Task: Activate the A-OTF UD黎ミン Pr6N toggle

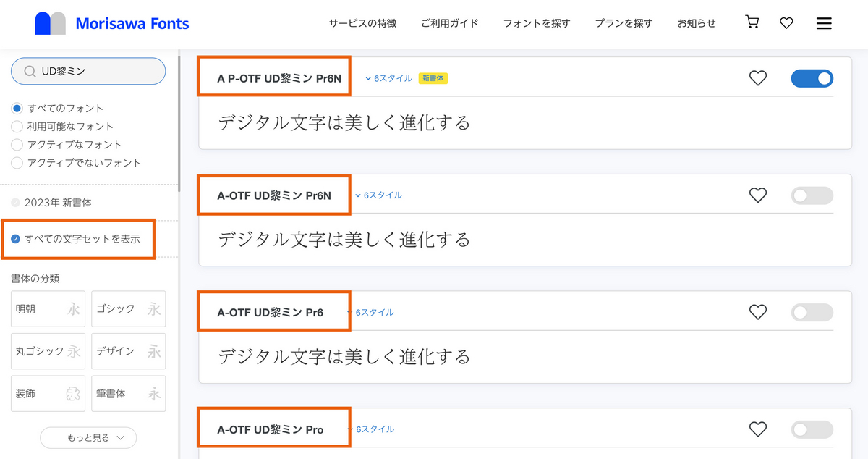Action: 812,195
